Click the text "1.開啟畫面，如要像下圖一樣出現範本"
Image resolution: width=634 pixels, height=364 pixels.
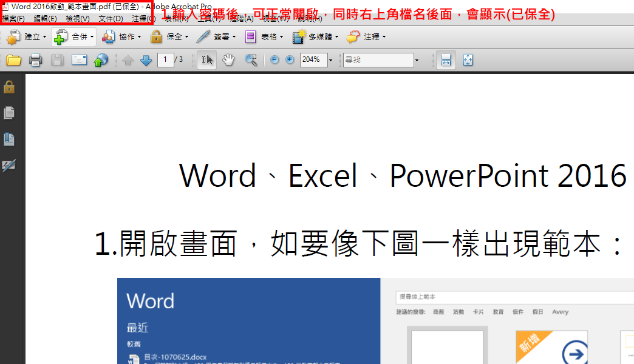pos(348,244)
